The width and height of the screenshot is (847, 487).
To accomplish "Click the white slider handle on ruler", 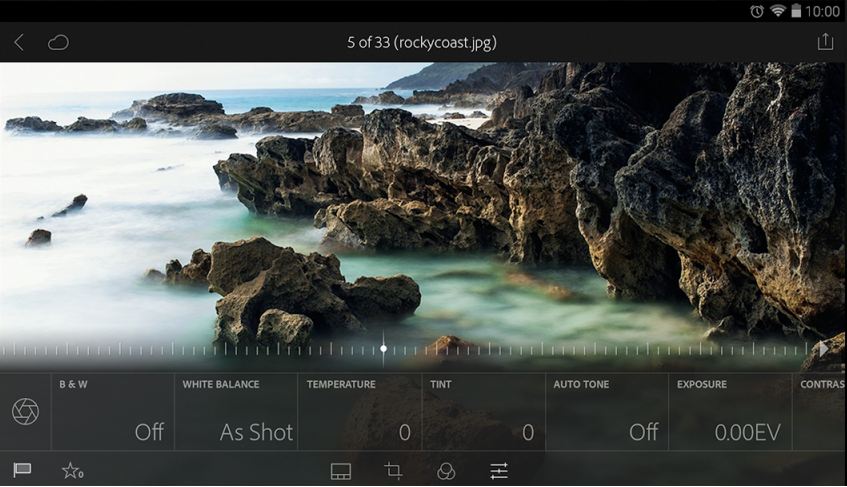I will click(383, 349).
